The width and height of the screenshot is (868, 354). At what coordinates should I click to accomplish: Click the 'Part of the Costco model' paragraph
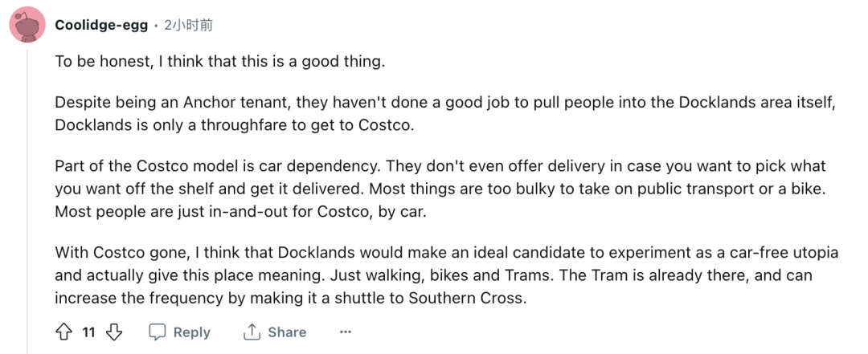click(440, 189)
